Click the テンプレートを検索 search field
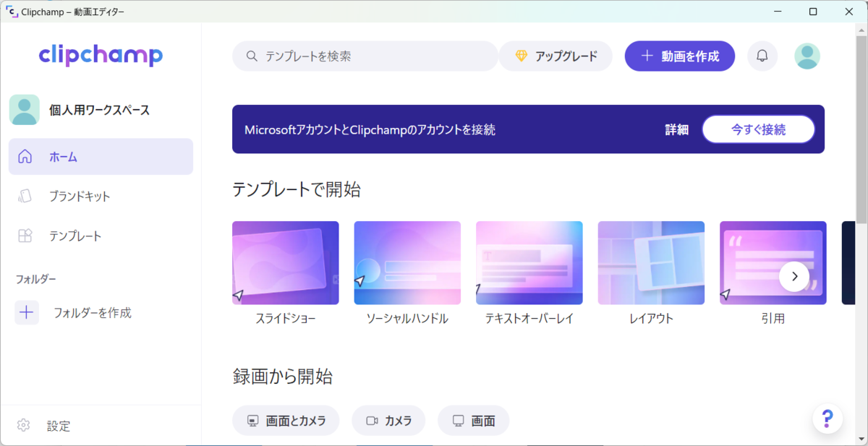Viewport: 868px width, 446px height. tap(365, 56)
